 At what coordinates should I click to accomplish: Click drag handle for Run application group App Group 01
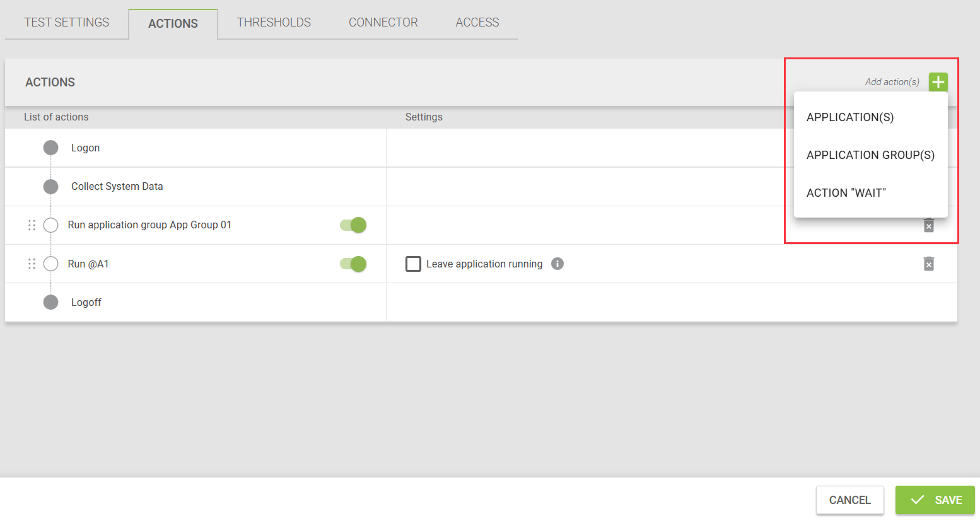(x=32, y=225)
